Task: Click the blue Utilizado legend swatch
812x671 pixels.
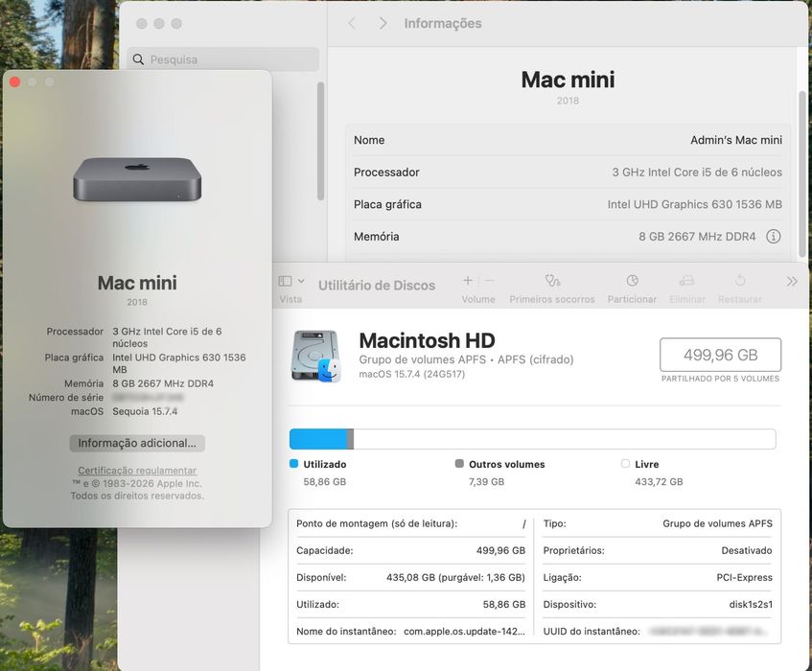Action: tap(293, 463)
